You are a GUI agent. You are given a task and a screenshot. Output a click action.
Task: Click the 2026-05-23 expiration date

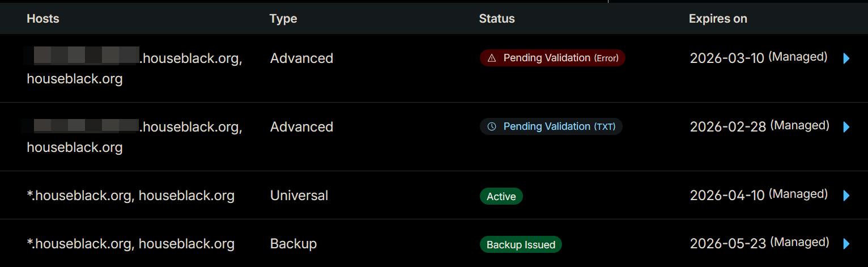[x=727, y=244]
